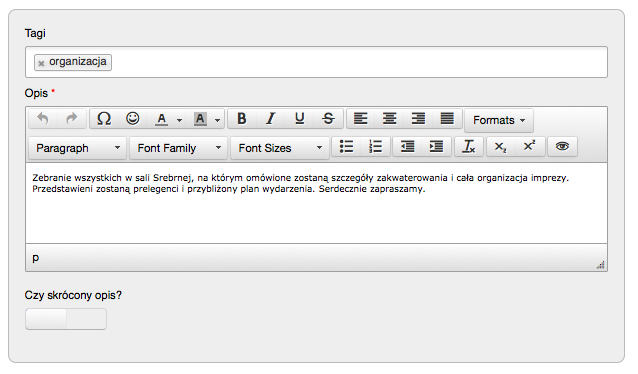
Task: Toggle the Czy skrócony opis switch
Action: pyautogui.click(x=66, y=319)
